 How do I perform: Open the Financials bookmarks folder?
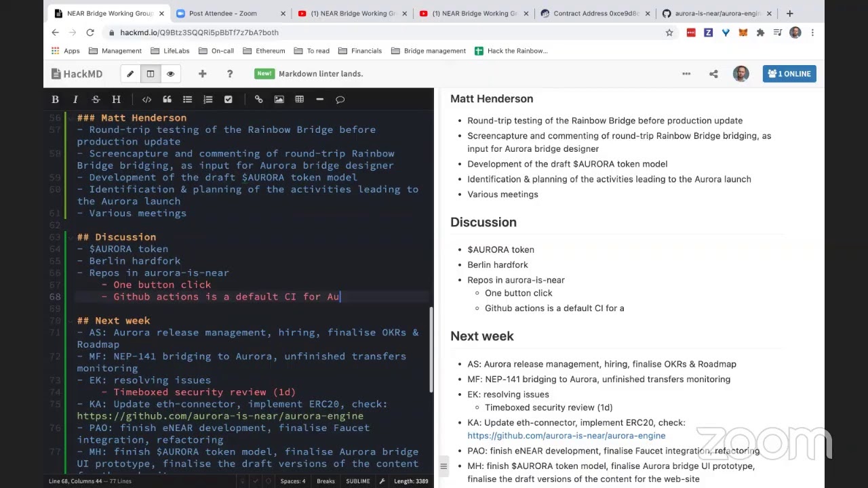[x=360, y=51]
